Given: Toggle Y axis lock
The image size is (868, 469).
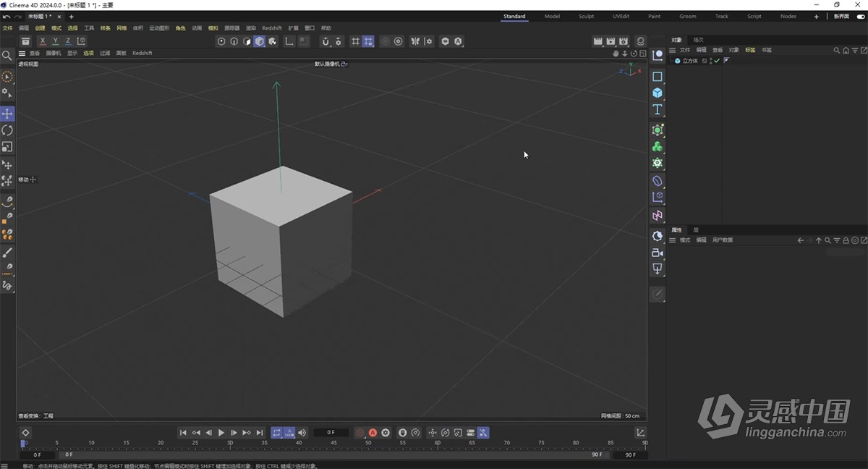Looking at the screenshot, I should point(56,41).
